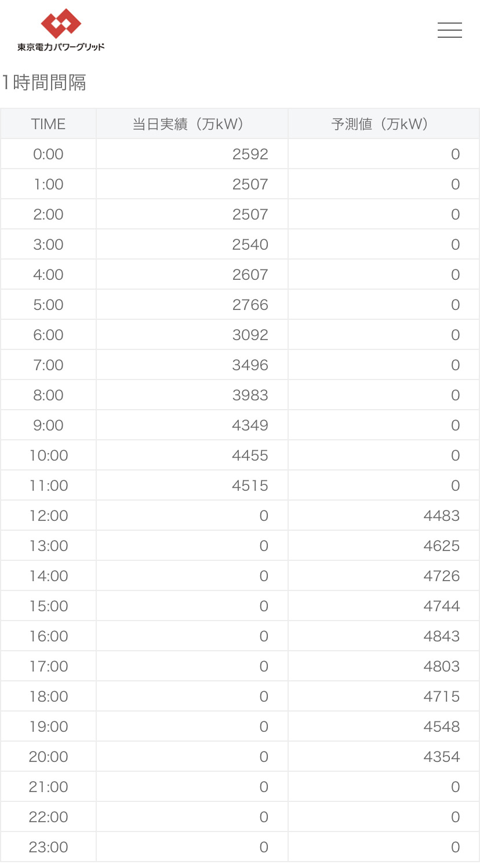Click the 5:00 time row cell
Screen dimensions: 480x868
[48, 305]
